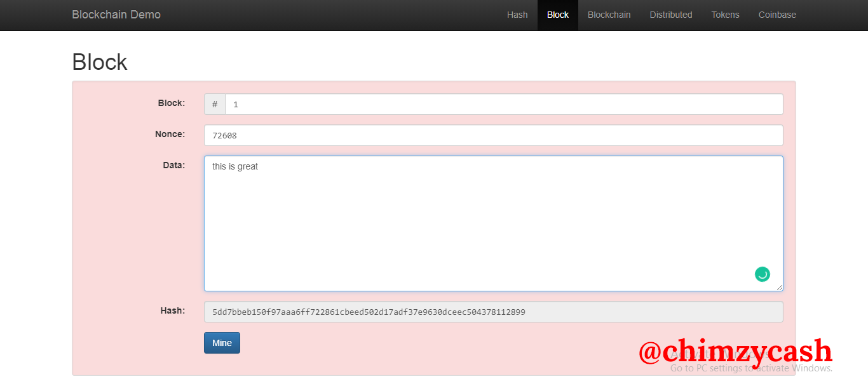Click the 'Block' page heading

pyautogui.click(x=100, y=62)
